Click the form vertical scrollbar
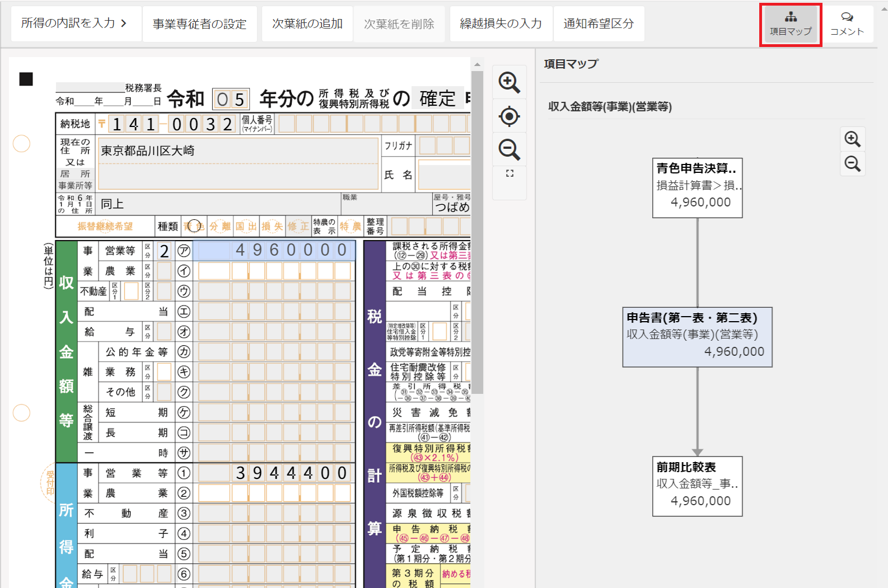The height and width of the screenshot is (588, 888). click(477, 232)
